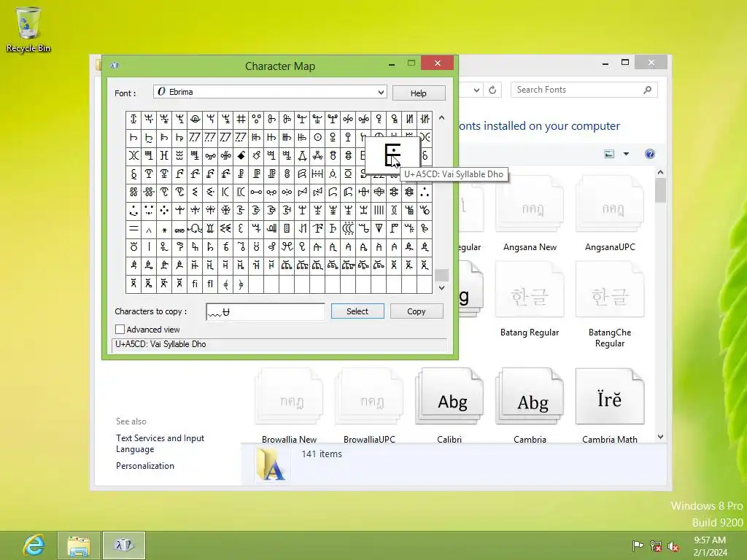Image resolution: width=747 pixels, height=560 pixels.
Task: Click the Character Map scroll down arrow
Action: [441, 287]
